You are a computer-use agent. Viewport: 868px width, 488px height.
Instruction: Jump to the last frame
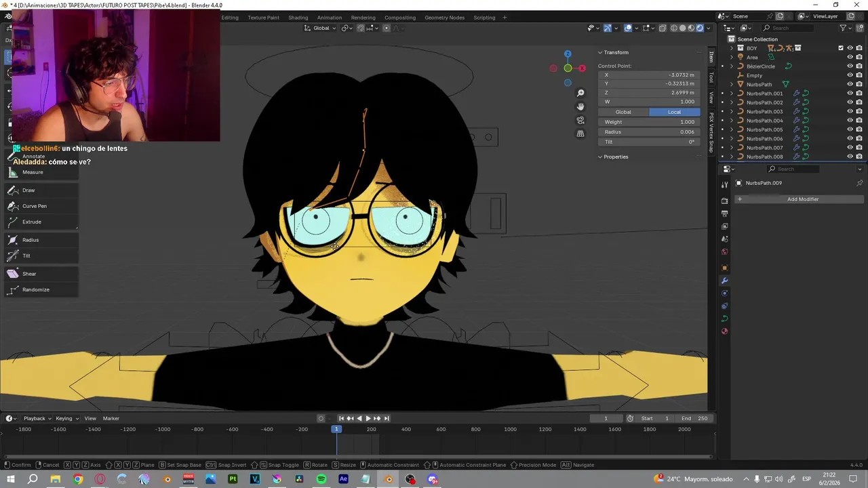(x=387, y=418)
